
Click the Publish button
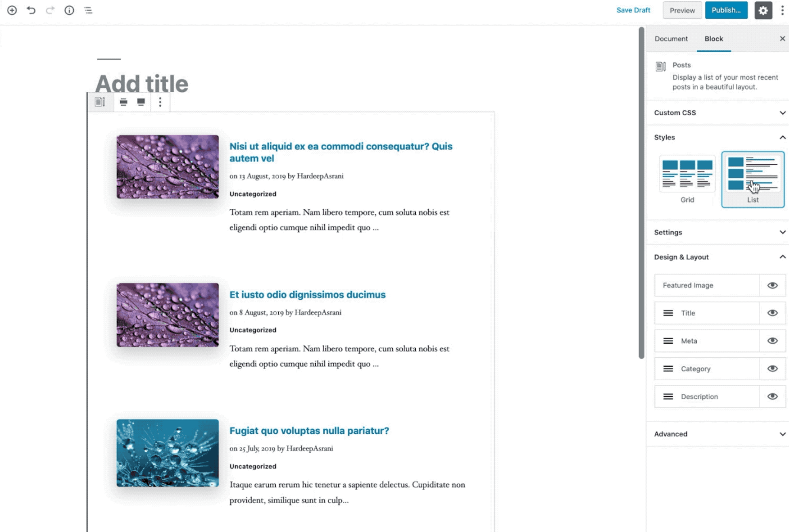(726, 10)
